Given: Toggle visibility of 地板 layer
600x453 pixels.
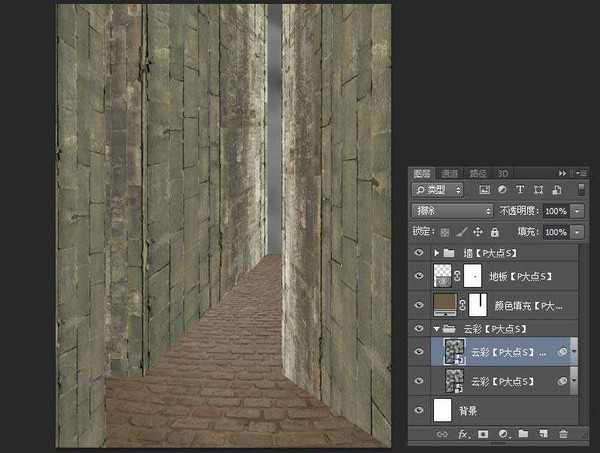Looking at the screenshot, I should click(419, 275).
